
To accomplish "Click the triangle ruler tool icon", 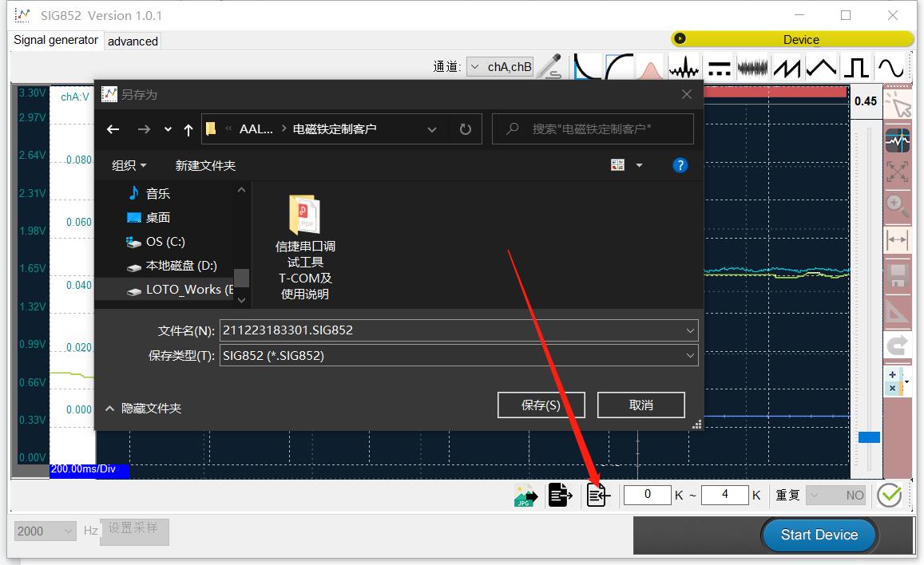I will point(898,310).
